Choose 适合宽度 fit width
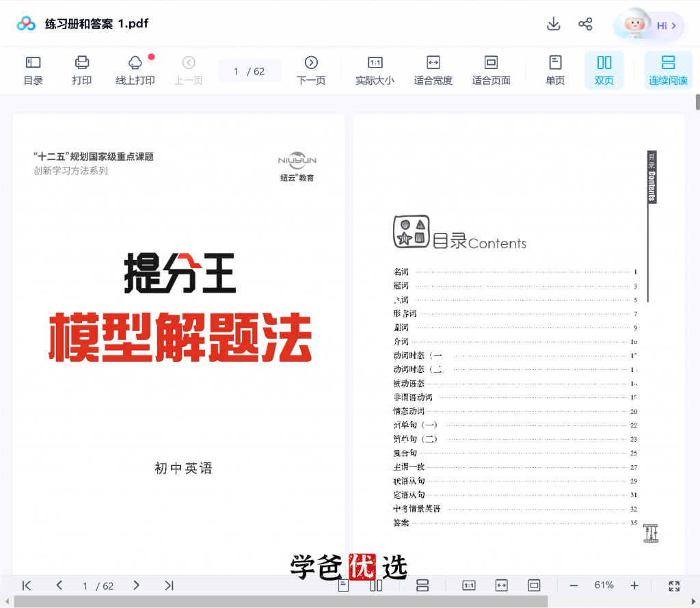700x608 pixels. (433, 70)
